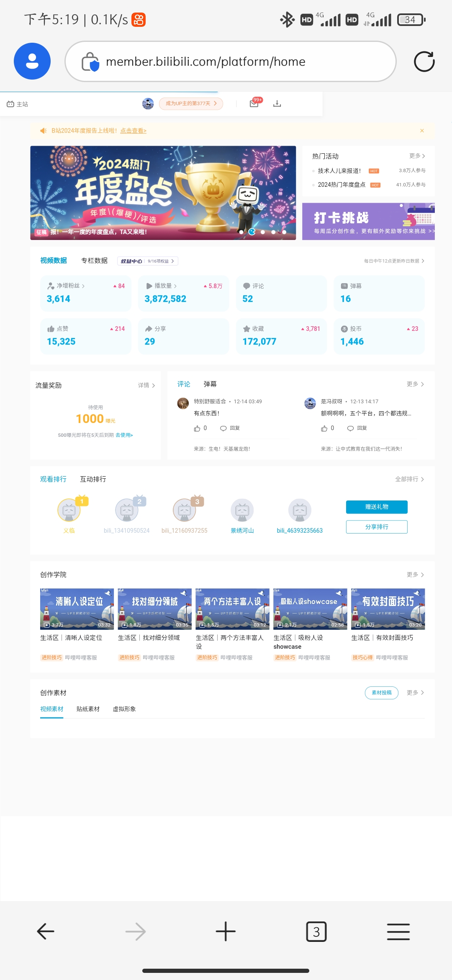The image size is (452, 980).
Task: Select the second carousel dot on banner
Action: coord(252,232)
